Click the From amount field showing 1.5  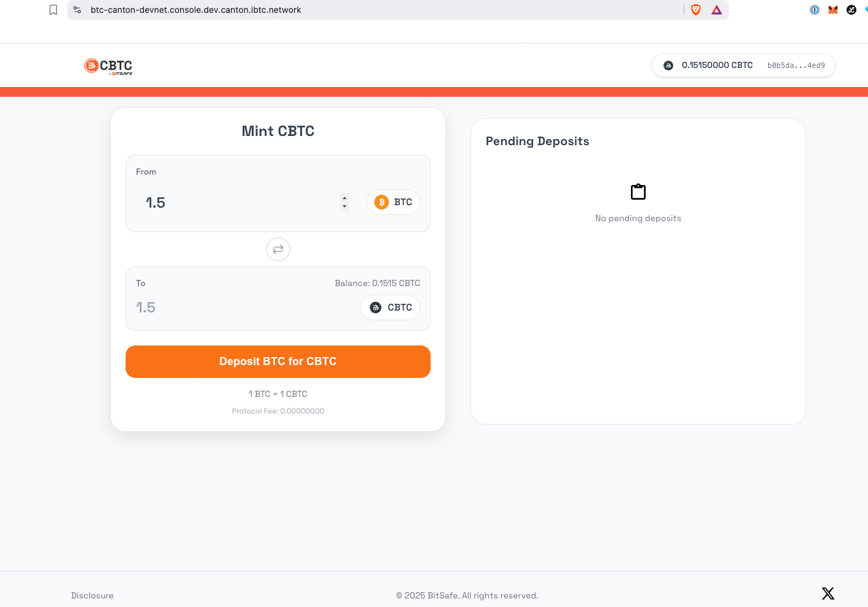(239, 203)
